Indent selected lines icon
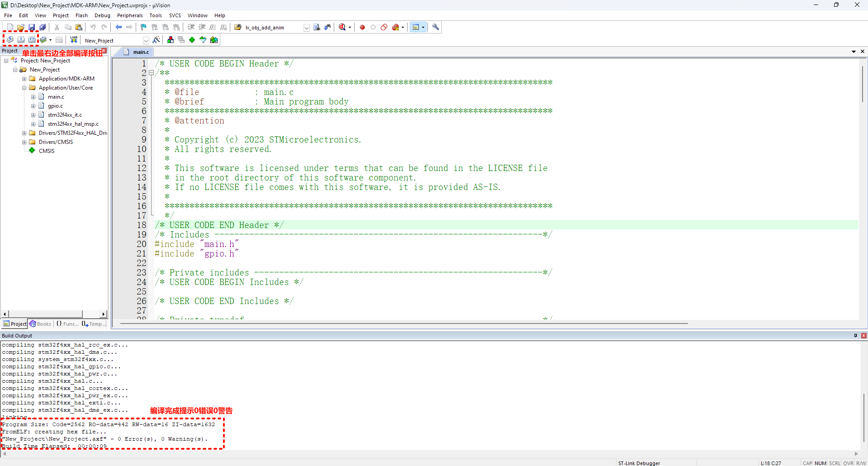 pyautogui.click(x=191, y=27)
